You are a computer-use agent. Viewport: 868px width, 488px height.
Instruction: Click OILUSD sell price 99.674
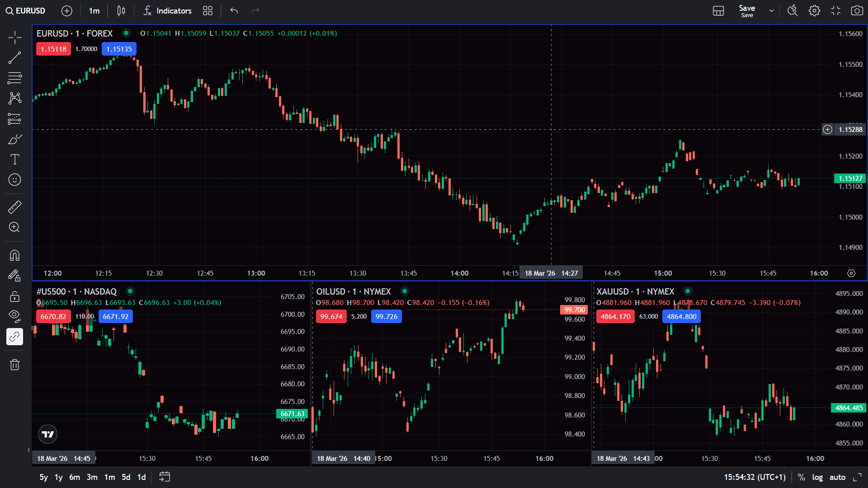point(331,316)
